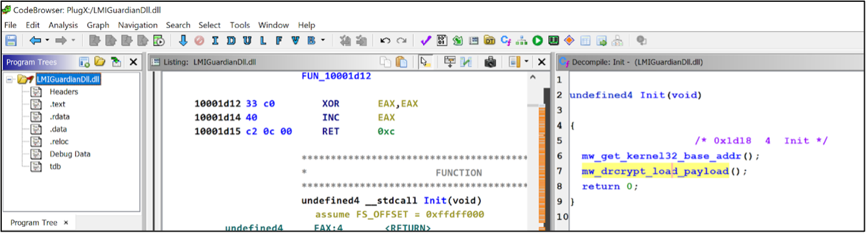Open the Analysis menu

pyautogui.click(x=63, y=25)
